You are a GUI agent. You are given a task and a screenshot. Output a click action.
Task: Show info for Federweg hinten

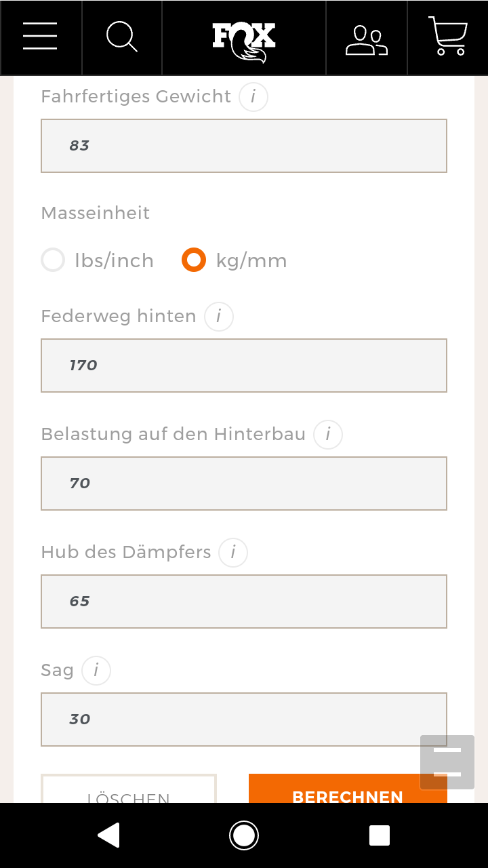coord(219,317)
